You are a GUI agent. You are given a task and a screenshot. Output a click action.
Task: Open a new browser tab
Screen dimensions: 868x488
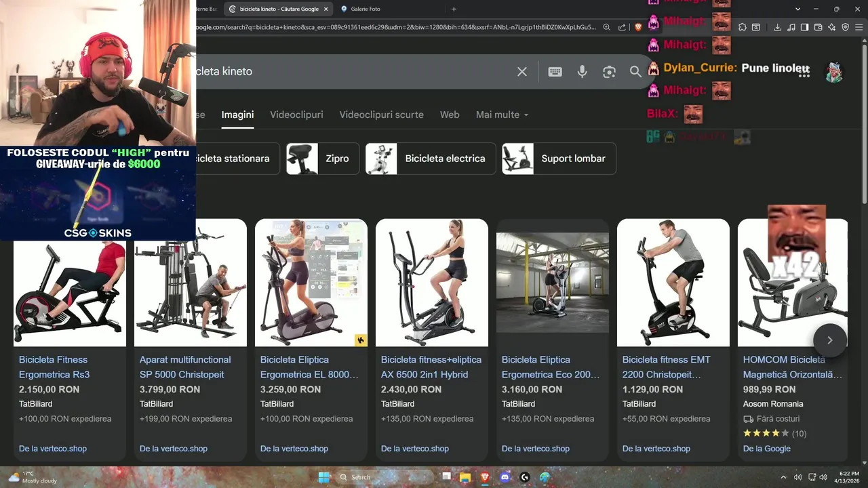pyautogui.click(x=454, y=9)
